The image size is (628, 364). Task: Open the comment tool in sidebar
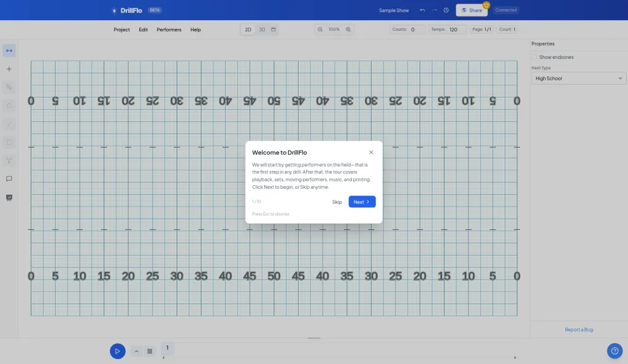tap(9, 179)
